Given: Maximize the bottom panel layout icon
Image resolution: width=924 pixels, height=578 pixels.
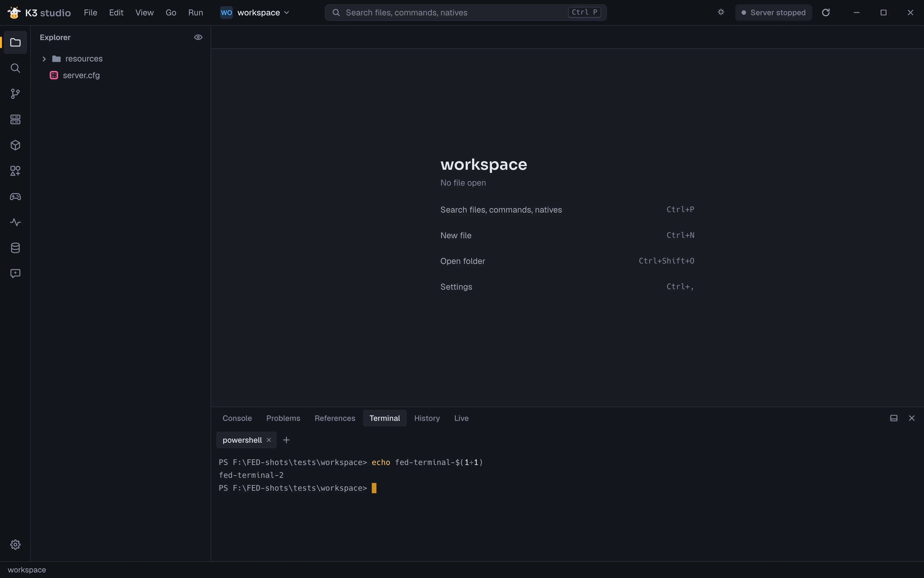Looking at the screenshot, I should tap(894, 418).
